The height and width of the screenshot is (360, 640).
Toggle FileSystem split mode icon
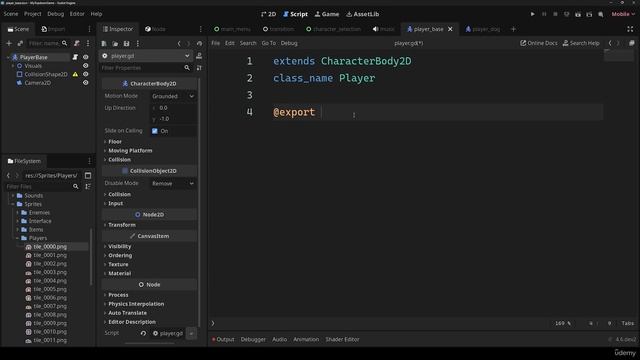pos(88,176)
